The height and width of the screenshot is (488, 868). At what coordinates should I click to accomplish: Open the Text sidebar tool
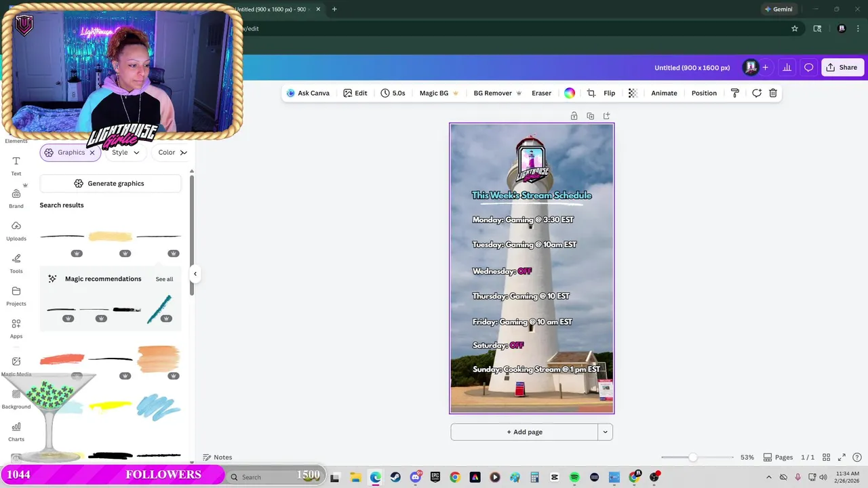tap(16, 165)
